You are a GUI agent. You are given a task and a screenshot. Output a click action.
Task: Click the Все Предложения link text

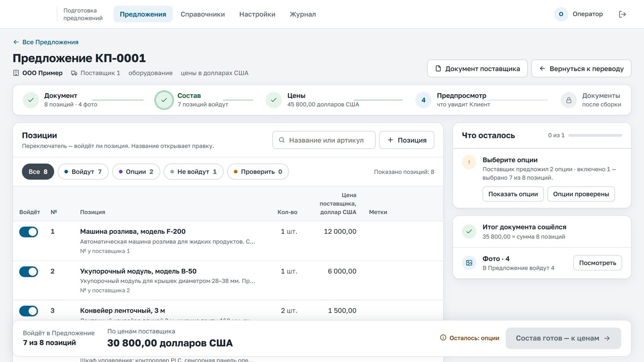[50, 42]
